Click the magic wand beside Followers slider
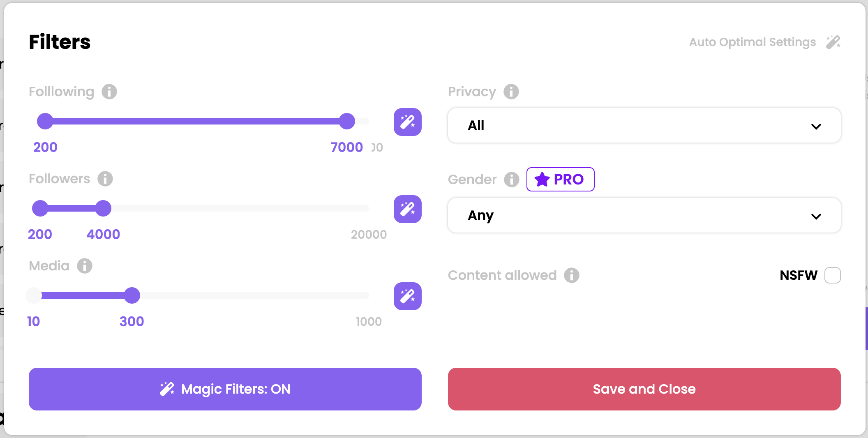Screen dimensions: 868x438 pyautogui.click(x=407, y=209)
